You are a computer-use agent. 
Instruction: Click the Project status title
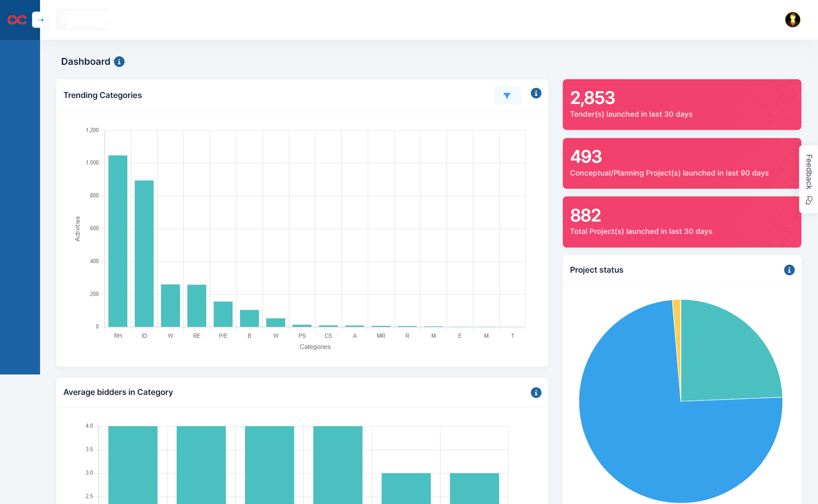coord(596,270)
